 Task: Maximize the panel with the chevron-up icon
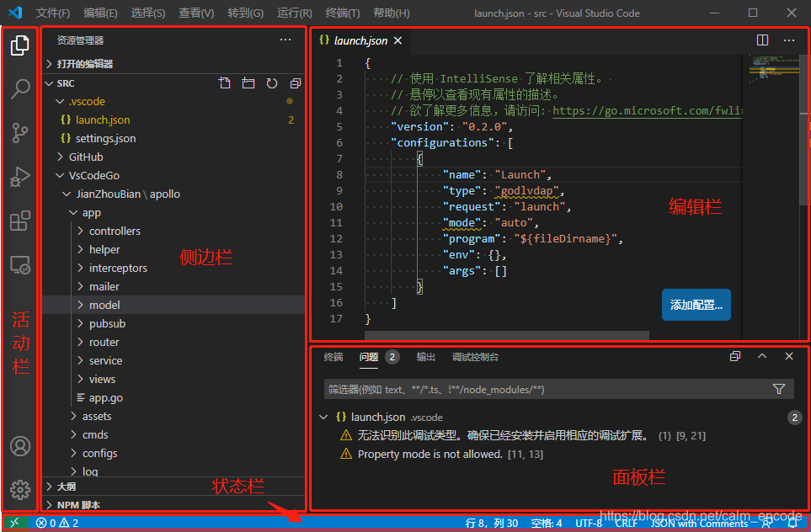(762, 356)
